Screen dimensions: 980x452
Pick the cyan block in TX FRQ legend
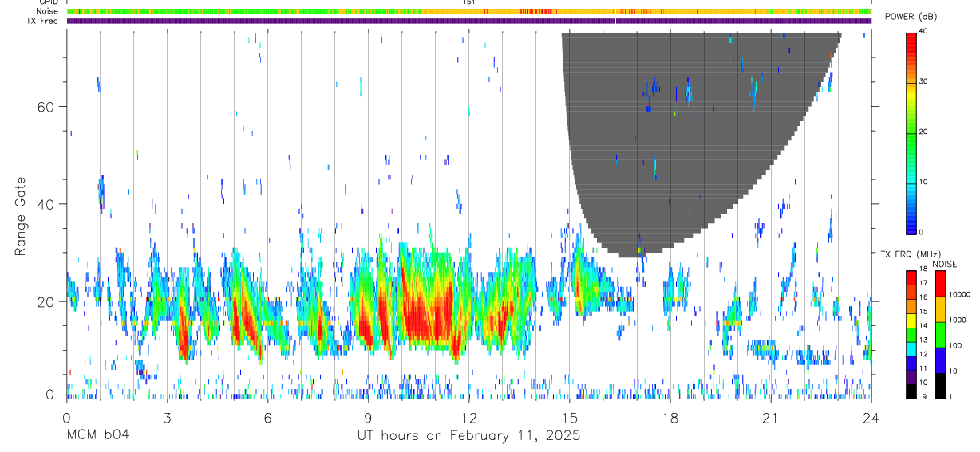coord(911,349)
